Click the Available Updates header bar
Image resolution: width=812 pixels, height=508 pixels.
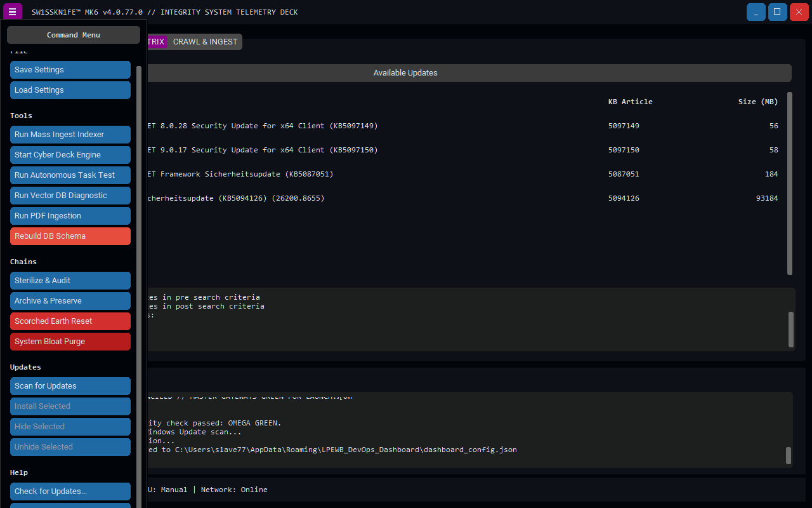click(x=469, y=73)
